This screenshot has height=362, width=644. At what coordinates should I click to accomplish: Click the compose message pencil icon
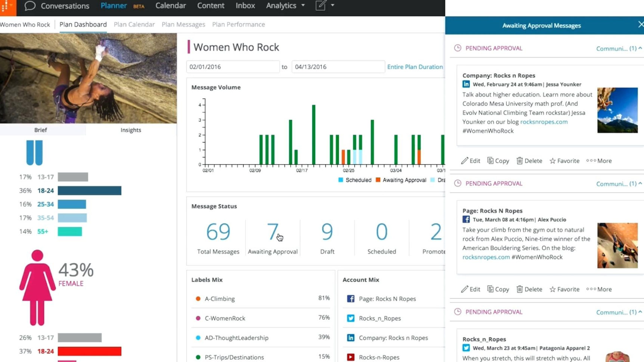(321, 6)
